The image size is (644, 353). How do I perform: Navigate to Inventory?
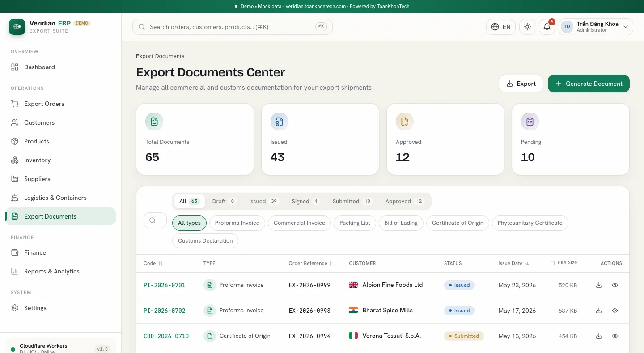click(60, 160)
